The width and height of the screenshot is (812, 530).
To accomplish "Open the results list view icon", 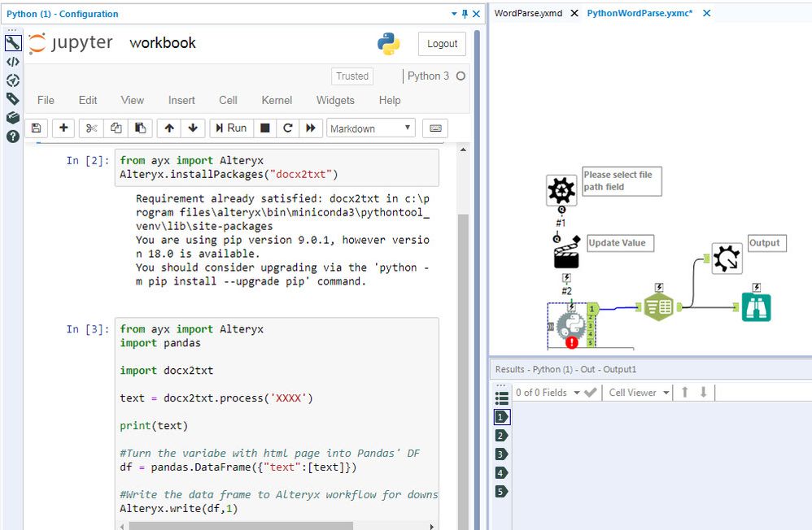I will pos(501,397).
